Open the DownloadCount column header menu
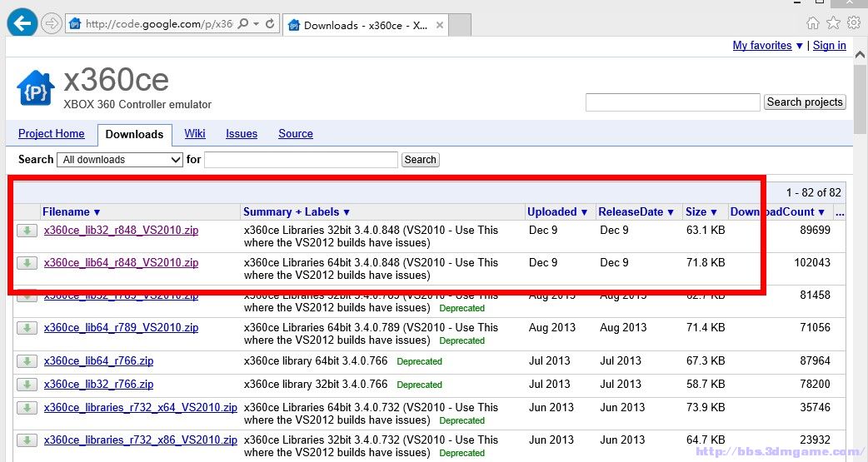Viewport: 868px width, 462px height. [777, 212]
